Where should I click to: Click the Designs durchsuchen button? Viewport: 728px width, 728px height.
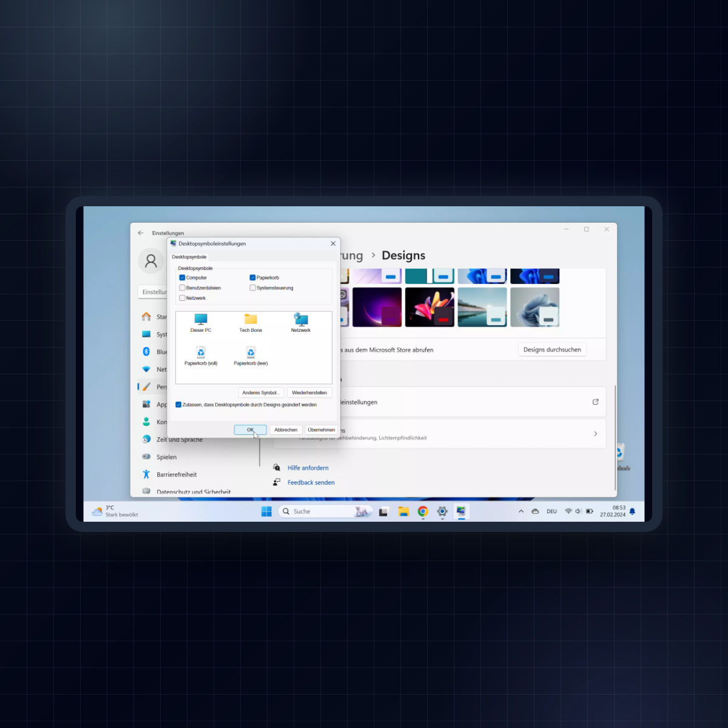[552, 349]
